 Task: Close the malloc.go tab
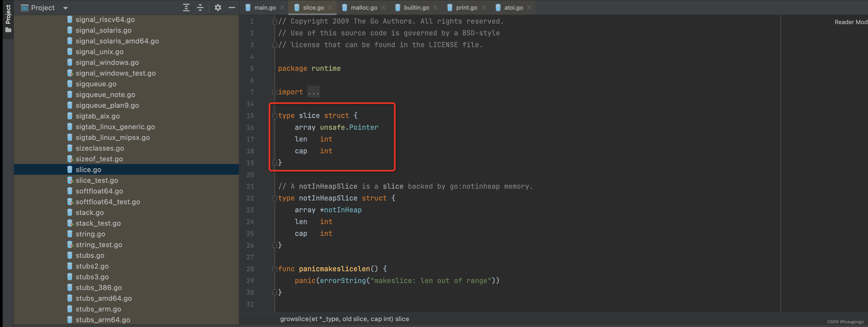coord(384,8)
